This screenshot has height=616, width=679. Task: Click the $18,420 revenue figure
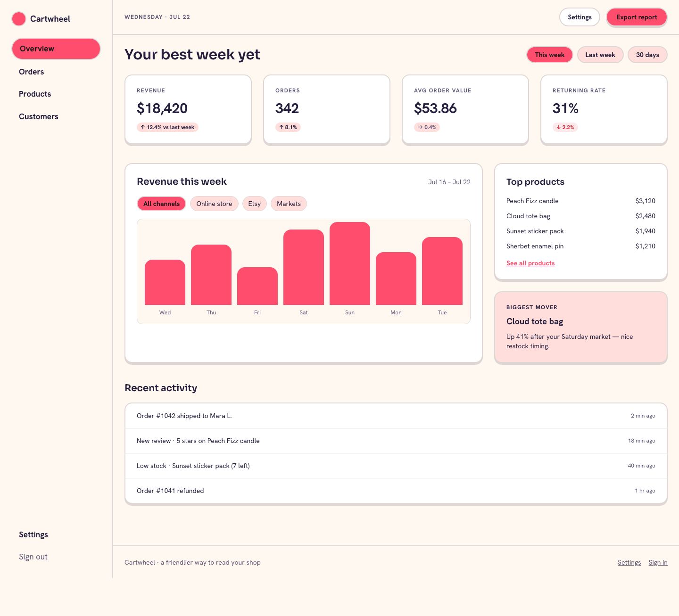(162, 108)
